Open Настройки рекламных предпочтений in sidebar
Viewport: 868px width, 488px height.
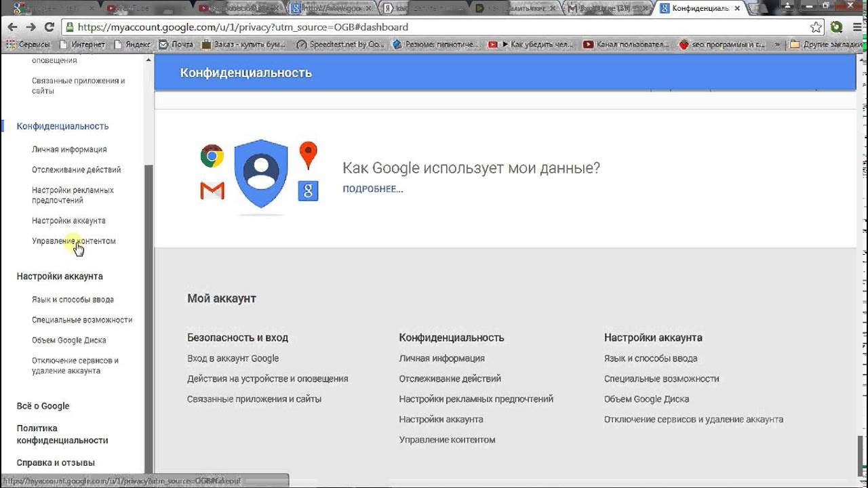click(x=73, y=195)
